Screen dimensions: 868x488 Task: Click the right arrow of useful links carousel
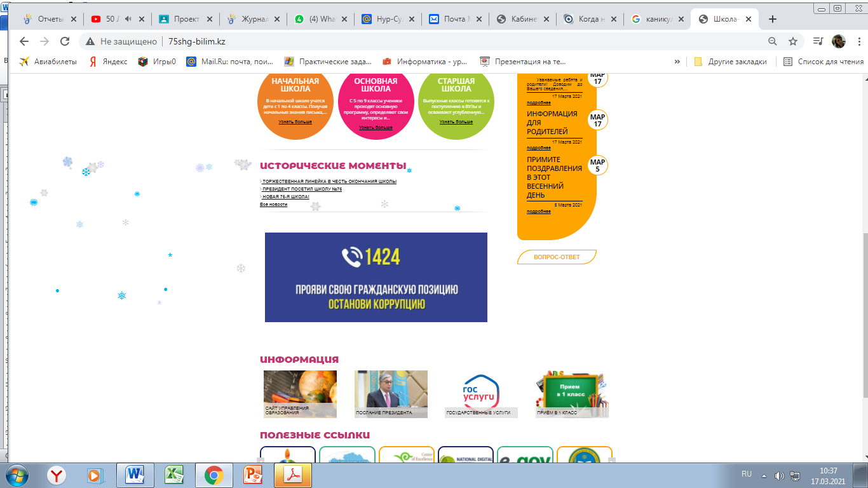612,460
